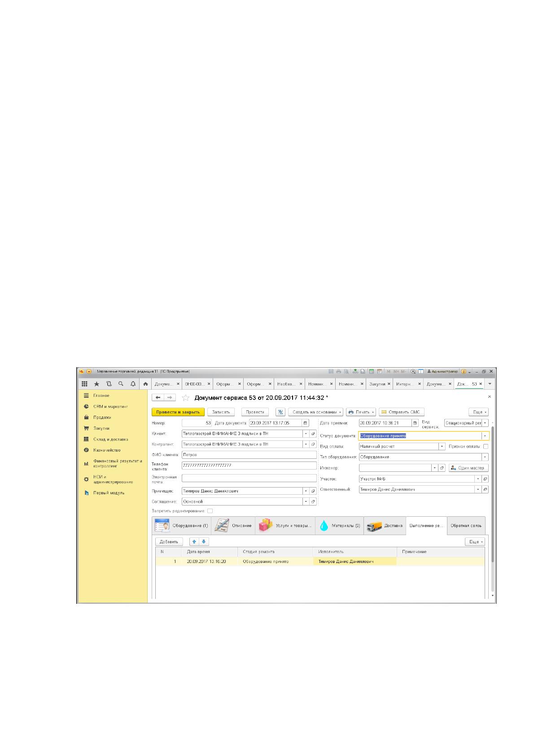Toggle the Признак оплаты checkbox

tap(486, 446)
